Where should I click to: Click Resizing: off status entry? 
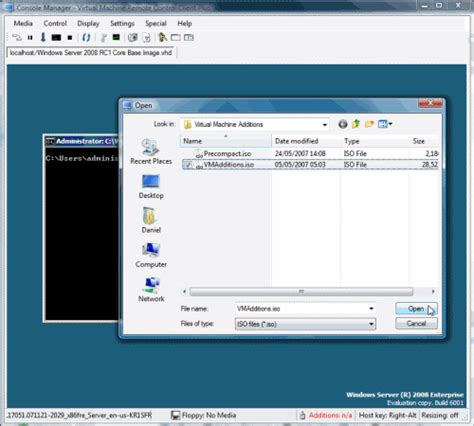pyautogui.click(x=440, y=415)
